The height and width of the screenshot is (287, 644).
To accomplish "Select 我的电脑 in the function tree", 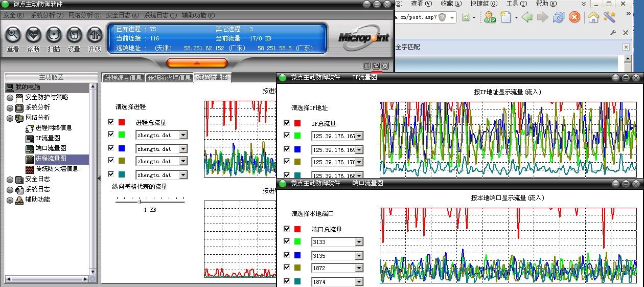I will 28,87.
